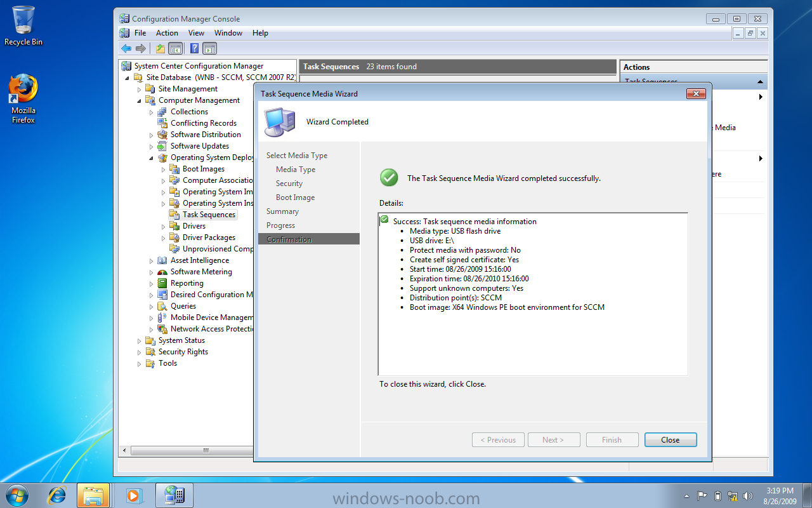Select the Collections node icon

[162, 112]
